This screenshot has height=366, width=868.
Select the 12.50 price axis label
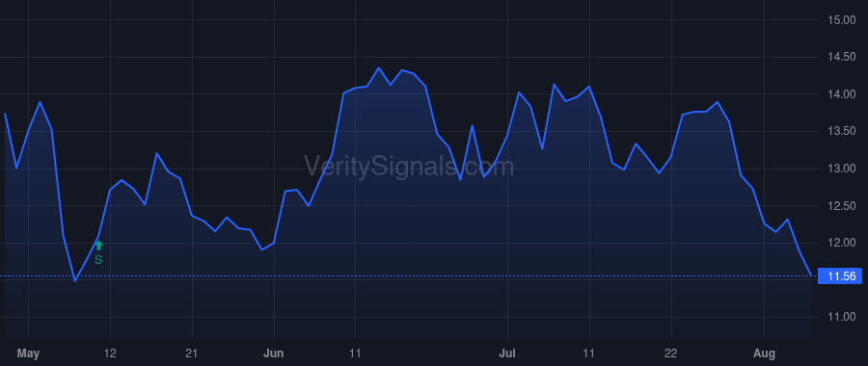click(841, 206)
